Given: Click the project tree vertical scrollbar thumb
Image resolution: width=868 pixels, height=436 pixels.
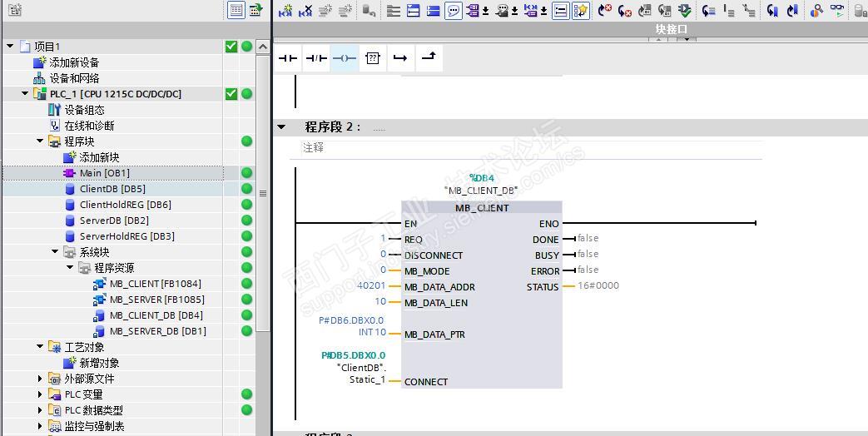Looking at the screenshot, I should [x=263, y=193].
